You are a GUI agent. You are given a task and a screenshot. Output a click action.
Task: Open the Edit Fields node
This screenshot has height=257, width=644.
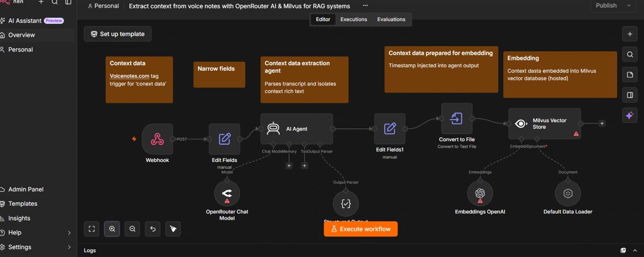[x=224, y=139]
